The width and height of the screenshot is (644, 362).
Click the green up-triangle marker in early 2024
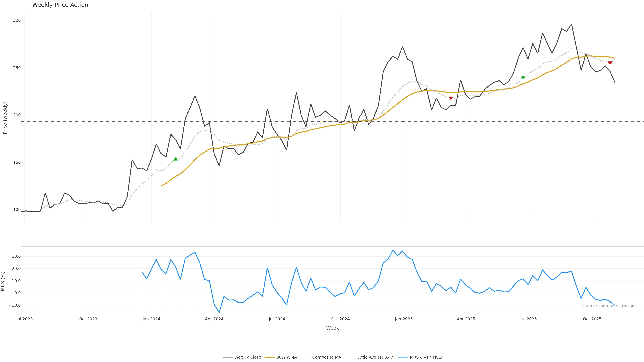(175, 159)
